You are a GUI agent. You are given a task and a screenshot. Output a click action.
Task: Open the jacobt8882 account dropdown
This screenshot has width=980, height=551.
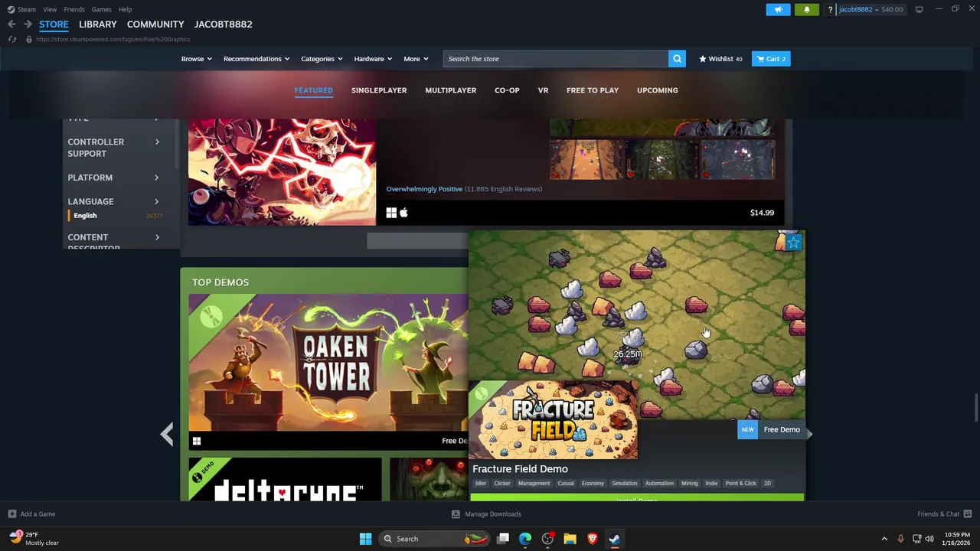(872, 9)
